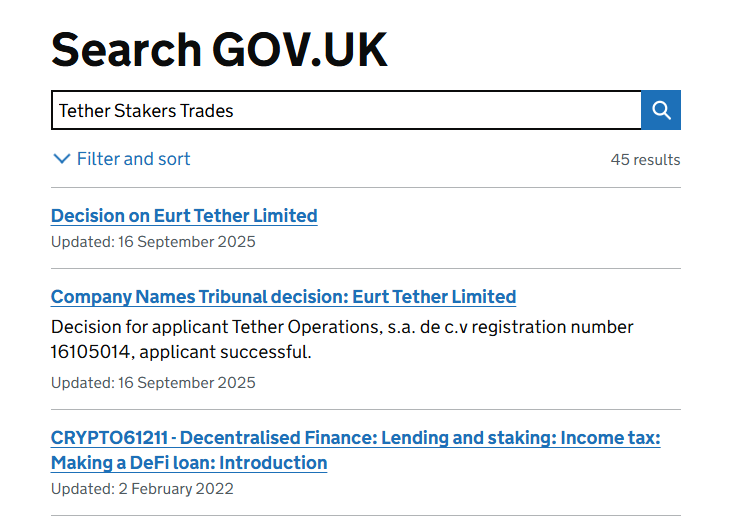
Task: Click the word "Tether" in search box
Action: [x=84, y=111]
